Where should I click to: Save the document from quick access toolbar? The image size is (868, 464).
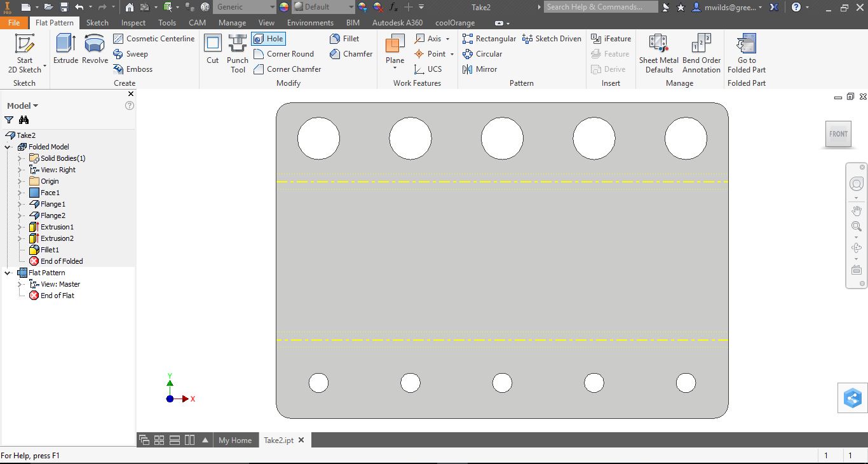pos(64,7)
